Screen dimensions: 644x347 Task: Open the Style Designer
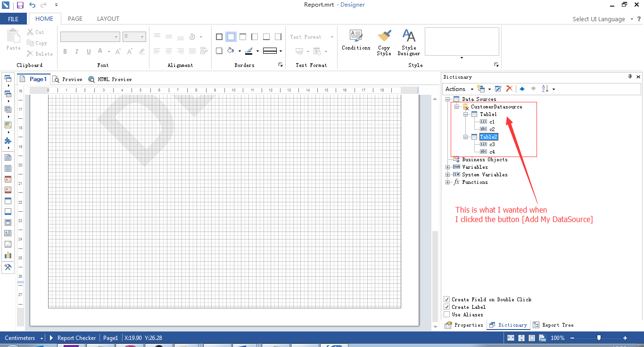[x=409, y=42]
